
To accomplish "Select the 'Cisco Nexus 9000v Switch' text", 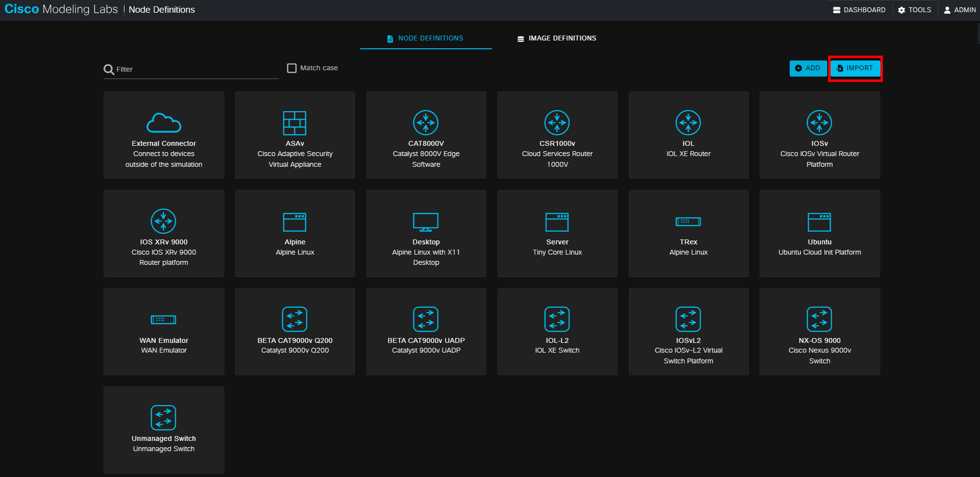I will point(819,356).
